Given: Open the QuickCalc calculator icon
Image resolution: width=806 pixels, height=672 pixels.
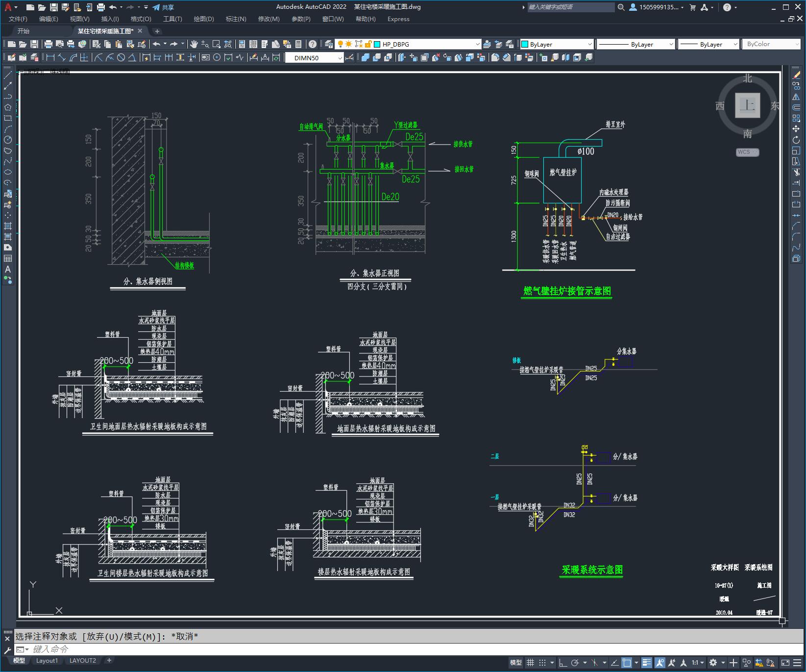Looking at the screenshot, I should (x=298, y=44).
